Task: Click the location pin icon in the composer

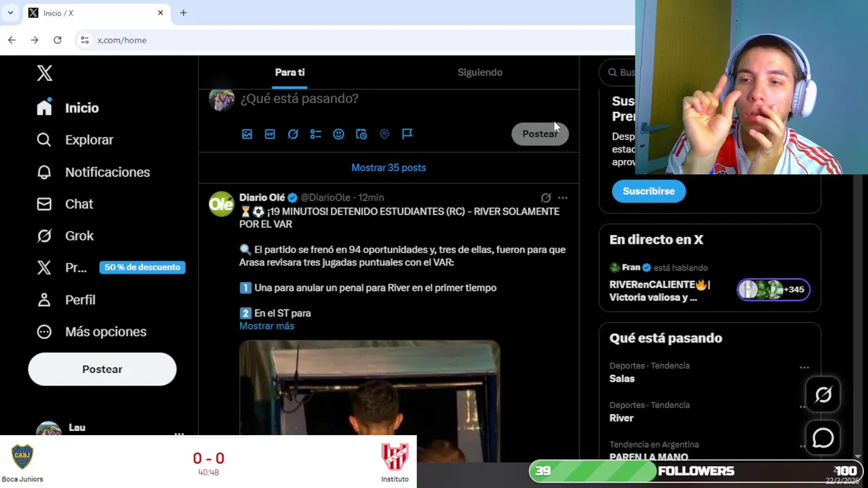Action: pos(384,134)
